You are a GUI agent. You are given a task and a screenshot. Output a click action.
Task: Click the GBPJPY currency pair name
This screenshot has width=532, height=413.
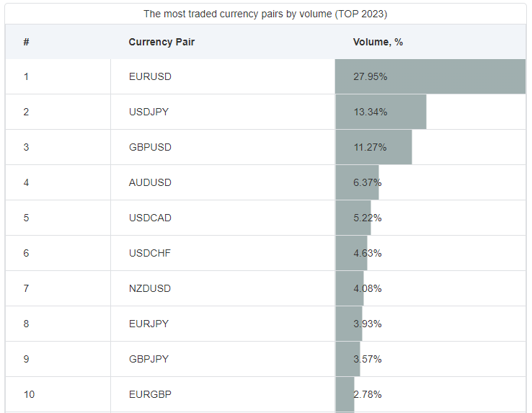[x=148, y=359]
